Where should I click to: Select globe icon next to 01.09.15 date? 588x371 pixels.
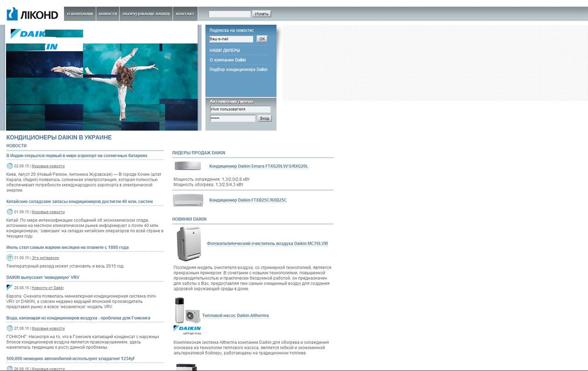[x=10, y=212]
